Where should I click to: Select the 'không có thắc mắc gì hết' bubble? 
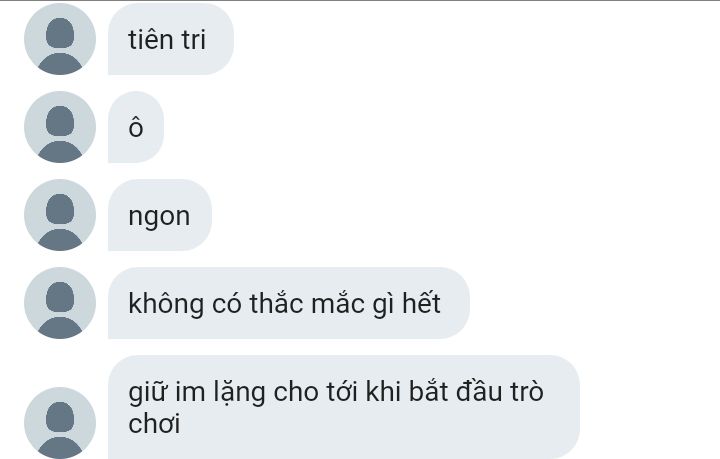pyautogui.click(x=289, y=303)
